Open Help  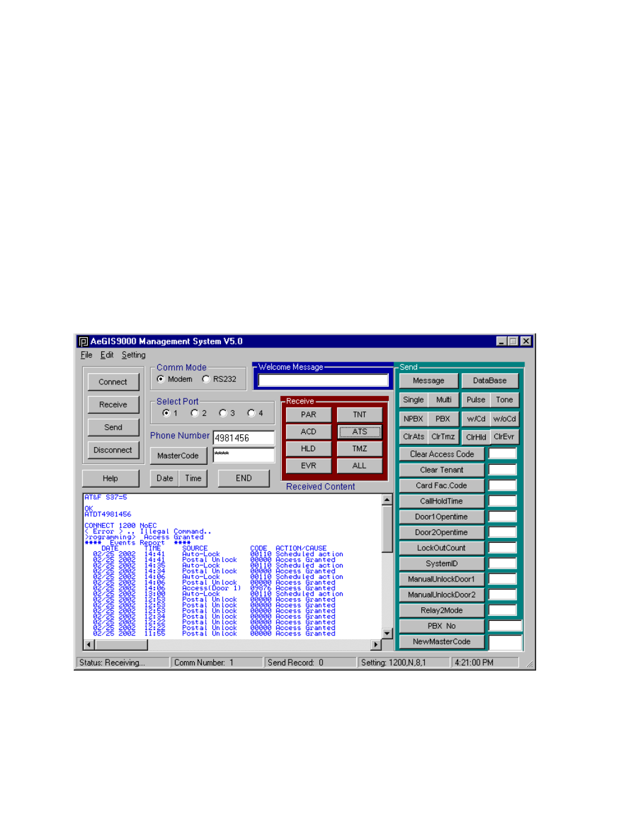pyautogui.click(x=111, y=478)
